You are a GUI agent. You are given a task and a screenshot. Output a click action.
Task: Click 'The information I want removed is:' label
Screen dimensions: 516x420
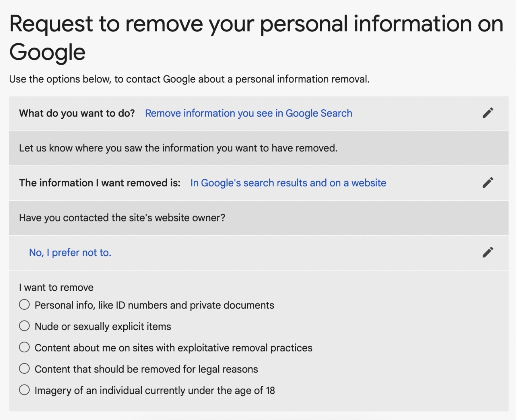pyautogui.click(x=100, y=183)
